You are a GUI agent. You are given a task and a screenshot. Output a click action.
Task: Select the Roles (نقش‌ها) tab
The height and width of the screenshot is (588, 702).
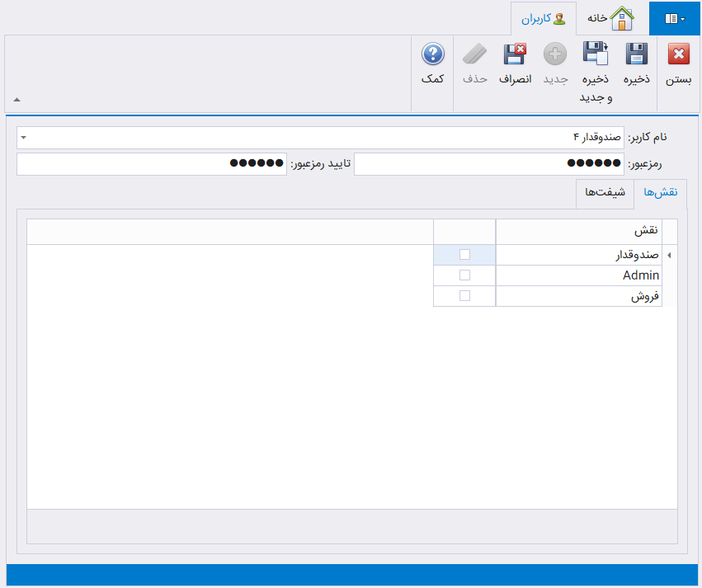coord(659,191)
